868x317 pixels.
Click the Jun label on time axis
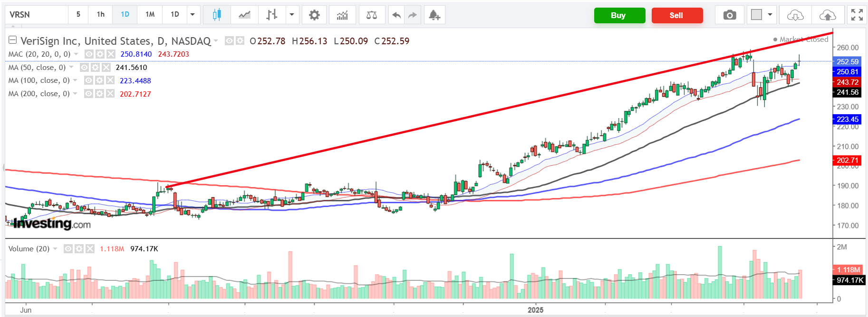pos(26,310)
